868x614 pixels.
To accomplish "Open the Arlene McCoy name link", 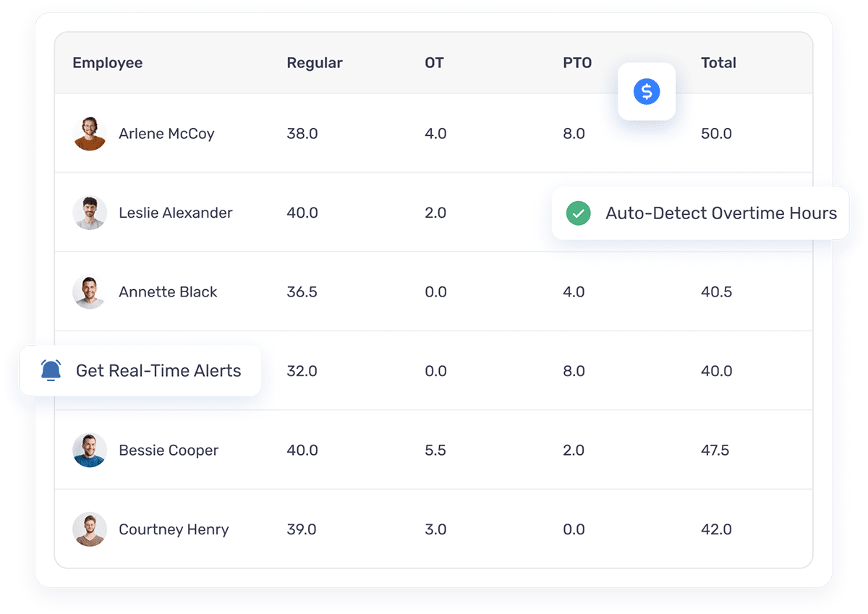I will tap(166, 134).
